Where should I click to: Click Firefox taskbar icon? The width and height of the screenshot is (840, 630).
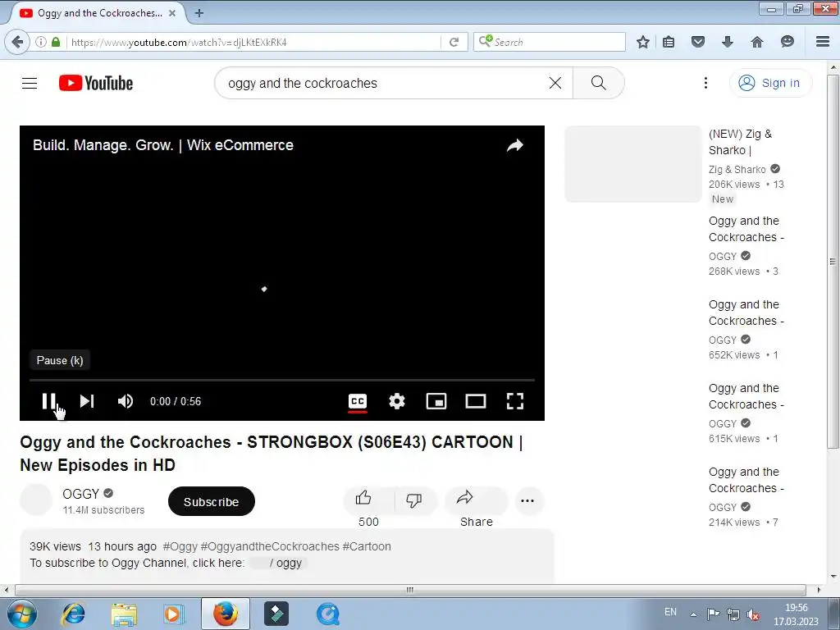click(226, 614)
